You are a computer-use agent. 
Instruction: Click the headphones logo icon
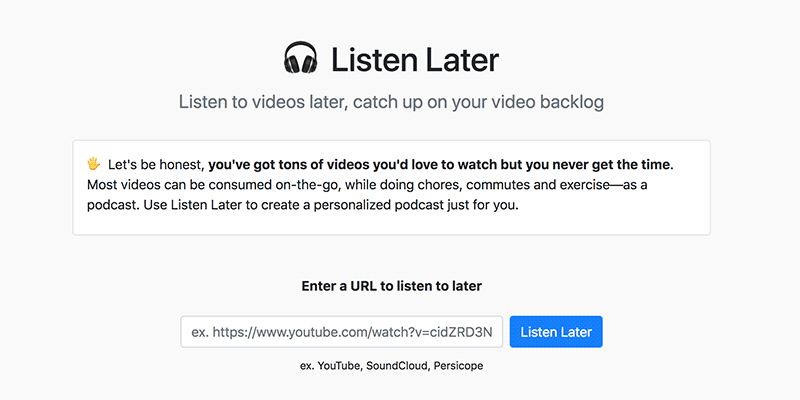point(301,58)
